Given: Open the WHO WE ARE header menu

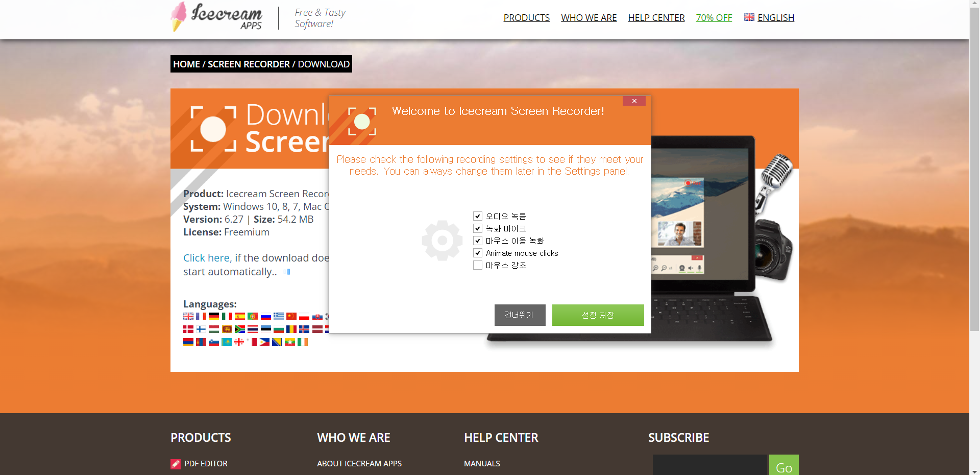Looking at the screenshot, I should coord(589,18).
